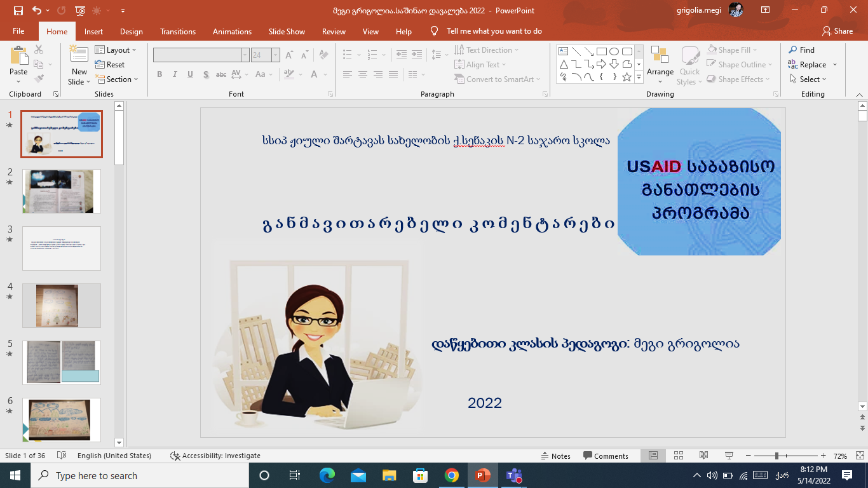Image resolution: width=868 pixels, height=488 pixels.
Task: Open the font name dropdown arrow
Action: 245,55
